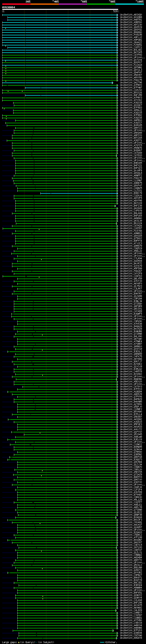The width and height of the screenshot is (146, 644).
Task: Click hit label UniRef100_Q4PB10
Action: point(131,120)
